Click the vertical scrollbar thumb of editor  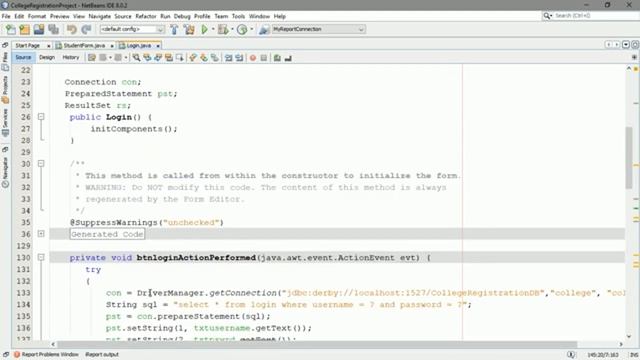click(629, 158)
